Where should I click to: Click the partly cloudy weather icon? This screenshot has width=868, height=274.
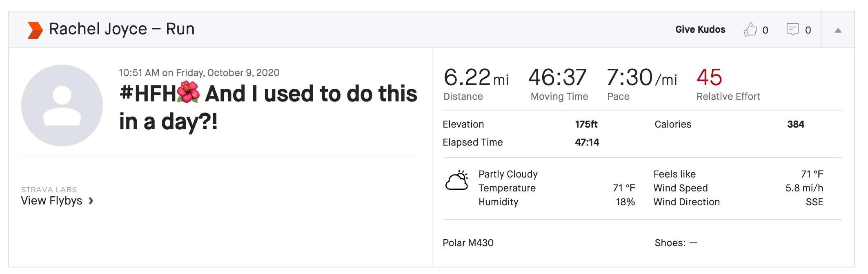pyautogui.click(x=457, y=181)
